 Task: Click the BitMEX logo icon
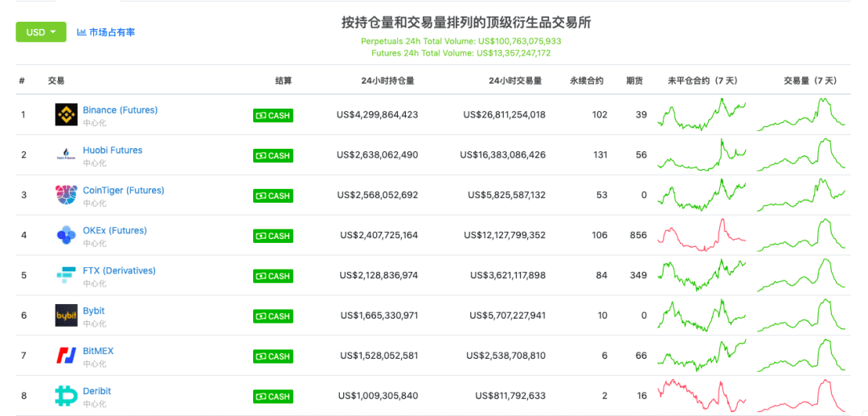coord(67,356)
